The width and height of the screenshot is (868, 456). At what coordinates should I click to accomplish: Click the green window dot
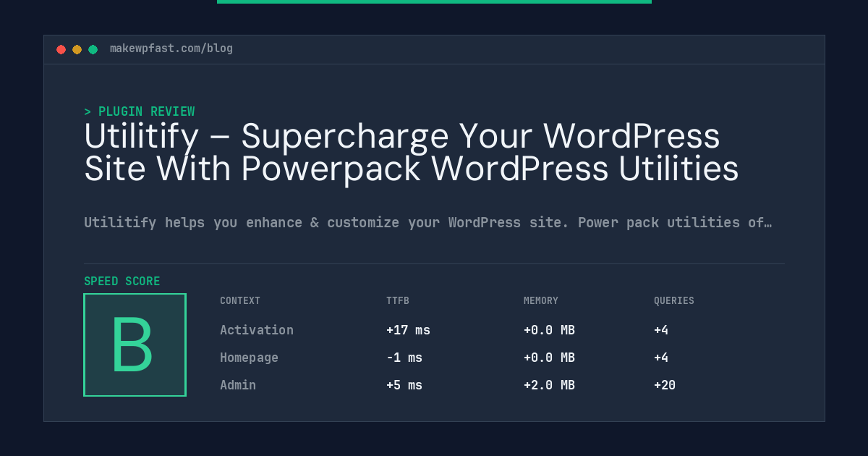coord(93,49)
